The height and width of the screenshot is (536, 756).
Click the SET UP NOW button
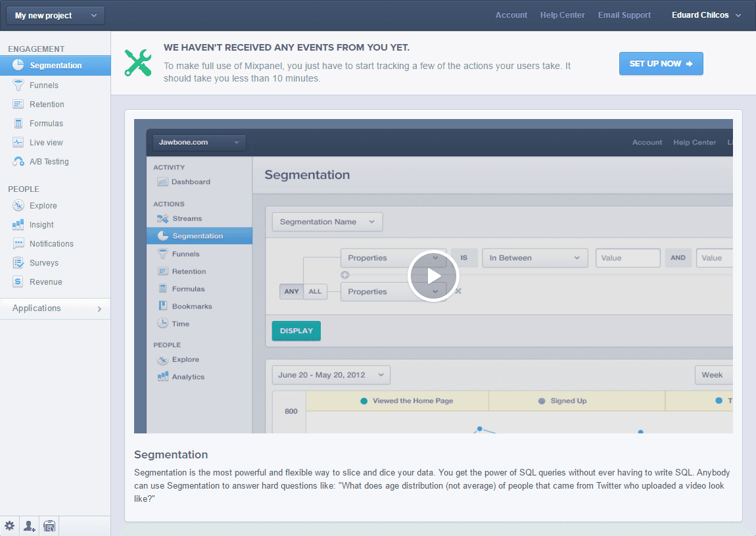(x=661, y=63)
